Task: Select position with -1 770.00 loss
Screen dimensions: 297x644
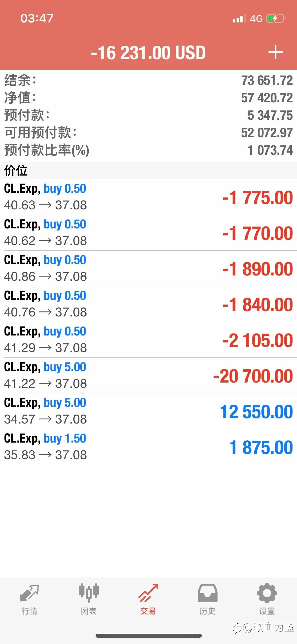Action: [x=148, y=233]
